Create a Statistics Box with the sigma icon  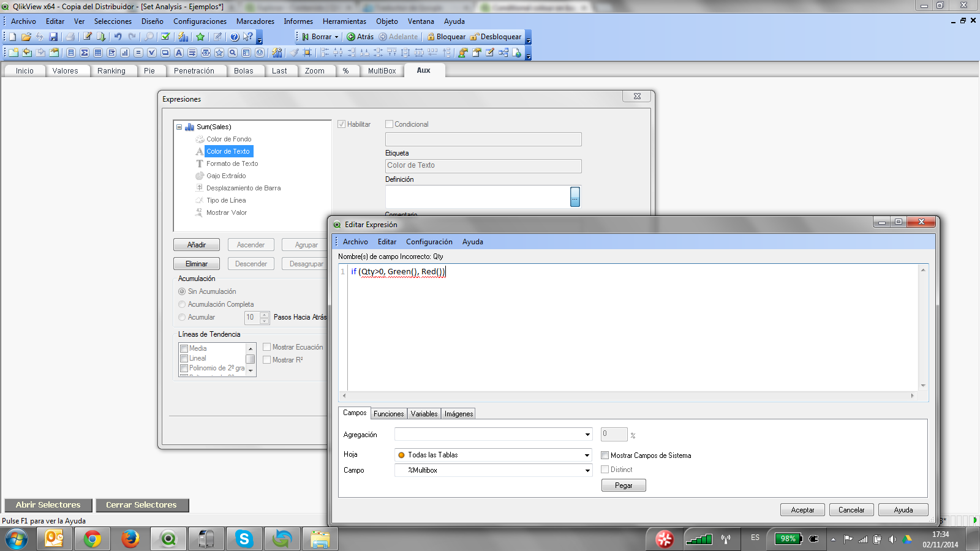tap(85, 53)
